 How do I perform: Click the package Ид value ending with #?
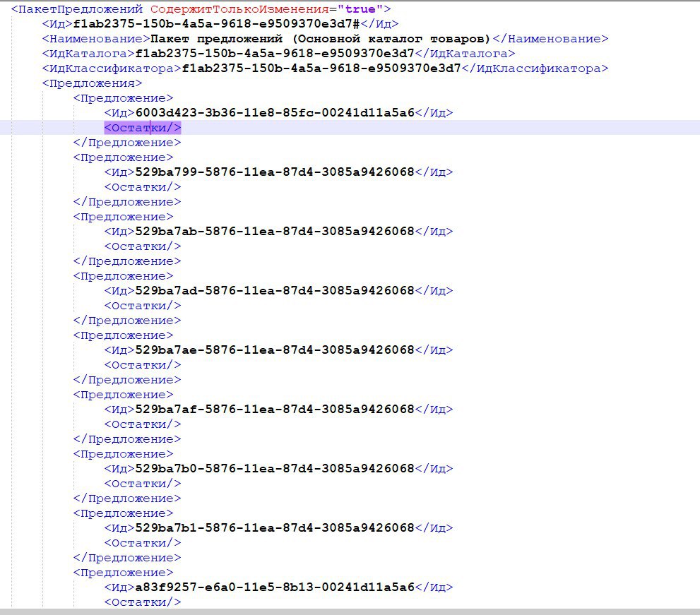217,24
